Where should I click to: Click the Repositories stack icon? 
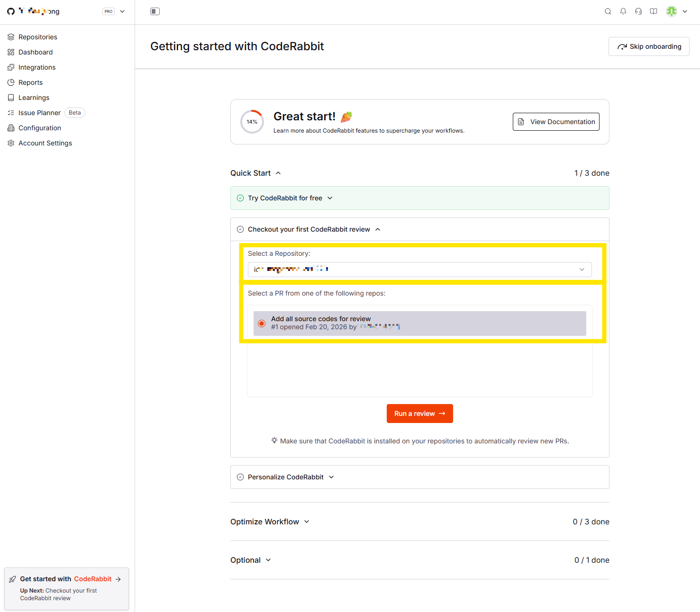11,37
